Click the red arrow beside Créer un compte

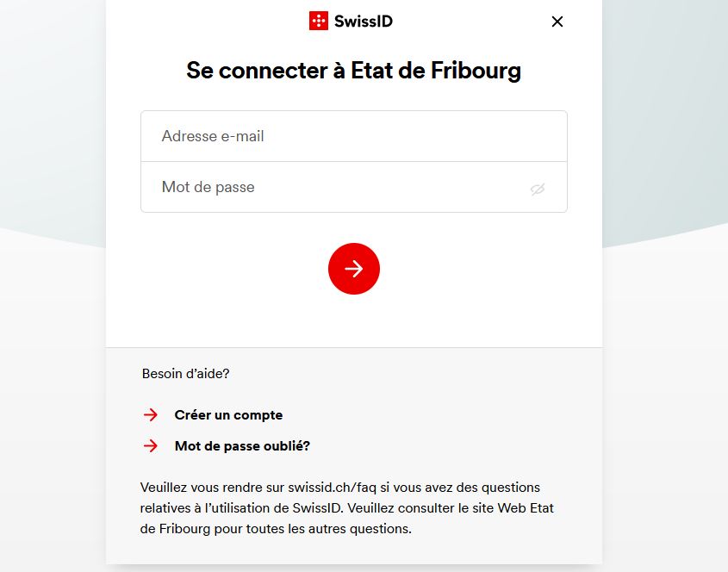click(150, 414)
